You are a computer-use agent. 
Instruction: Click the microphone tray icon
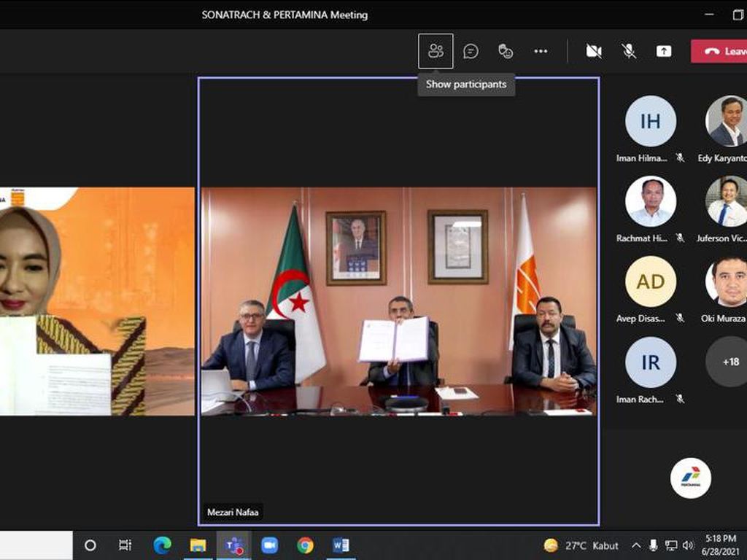[654, 545]
